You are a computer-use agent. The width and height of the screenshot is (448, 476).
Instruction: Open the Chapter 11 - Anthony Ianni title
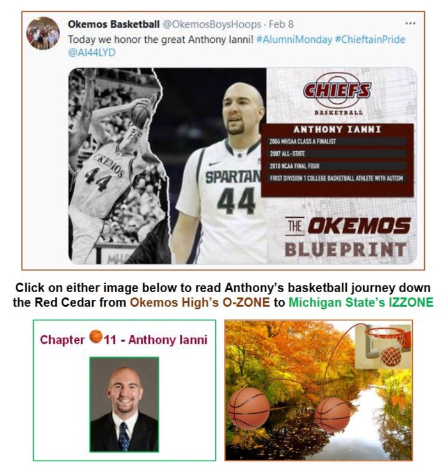click(124, 340)
